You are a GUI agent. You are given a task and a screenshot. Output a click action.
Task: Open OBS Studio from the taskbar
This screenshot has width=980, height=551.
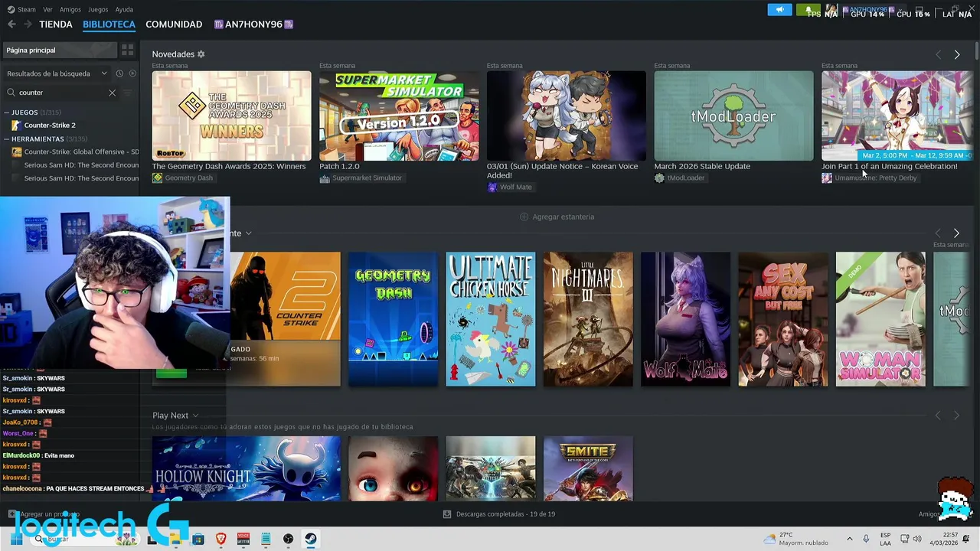288,539
